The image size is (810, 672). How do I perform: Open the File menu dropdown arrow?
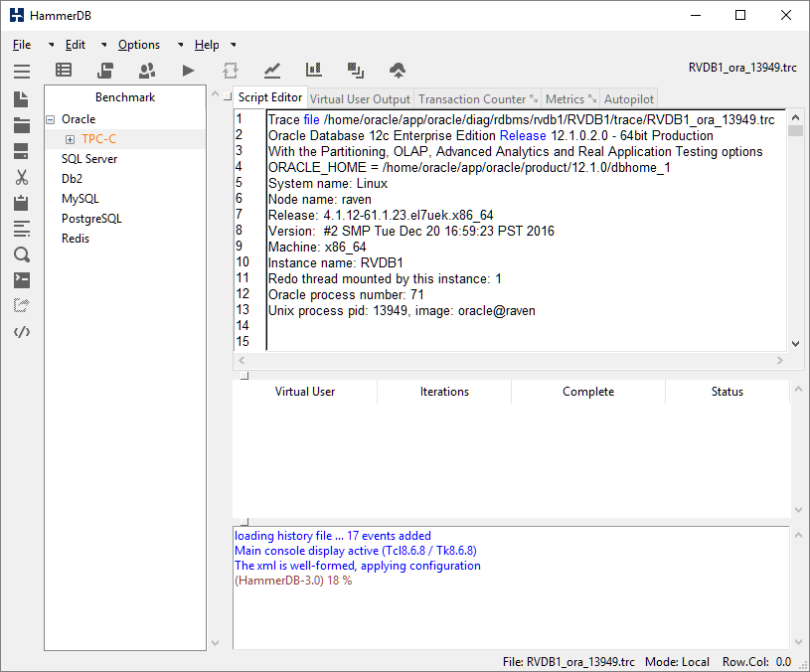[51, 45]
